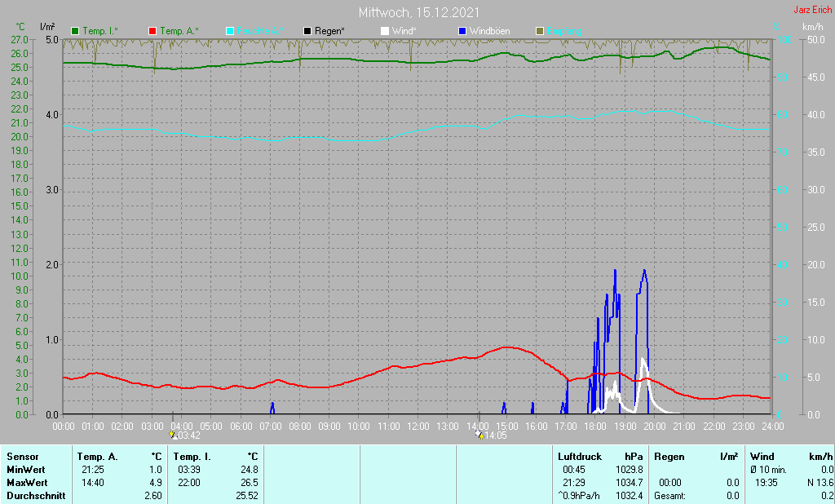Click the blue Windböen legend swatch
The image size is (835, 504).
[462, 31]
